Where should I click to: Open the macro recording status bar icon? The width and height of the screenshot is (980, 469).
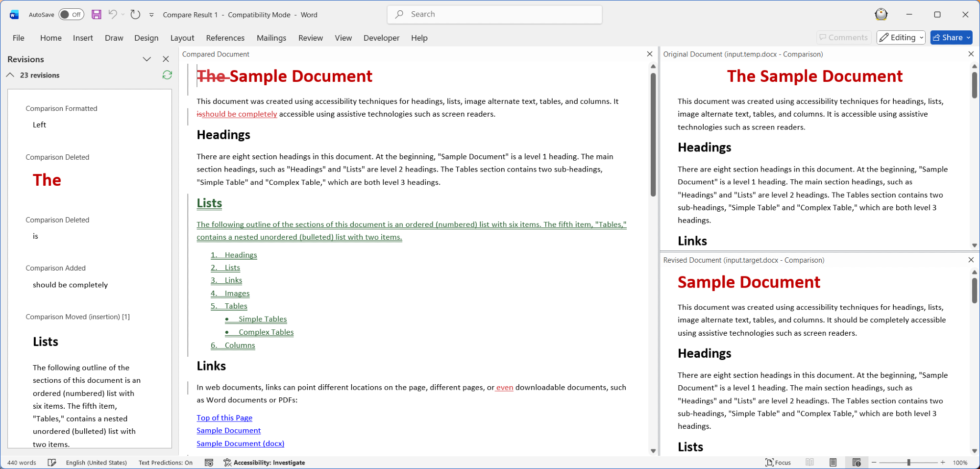209,463
